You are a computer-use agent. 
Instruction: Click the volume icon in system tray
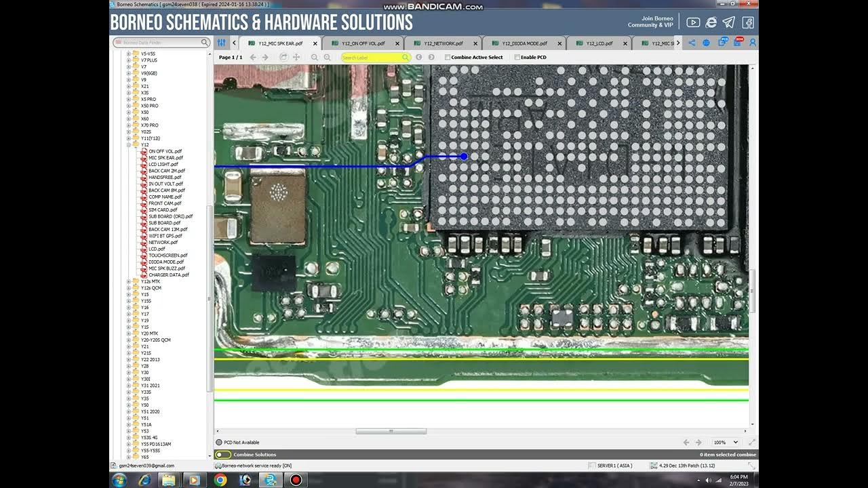click(709, 480)
